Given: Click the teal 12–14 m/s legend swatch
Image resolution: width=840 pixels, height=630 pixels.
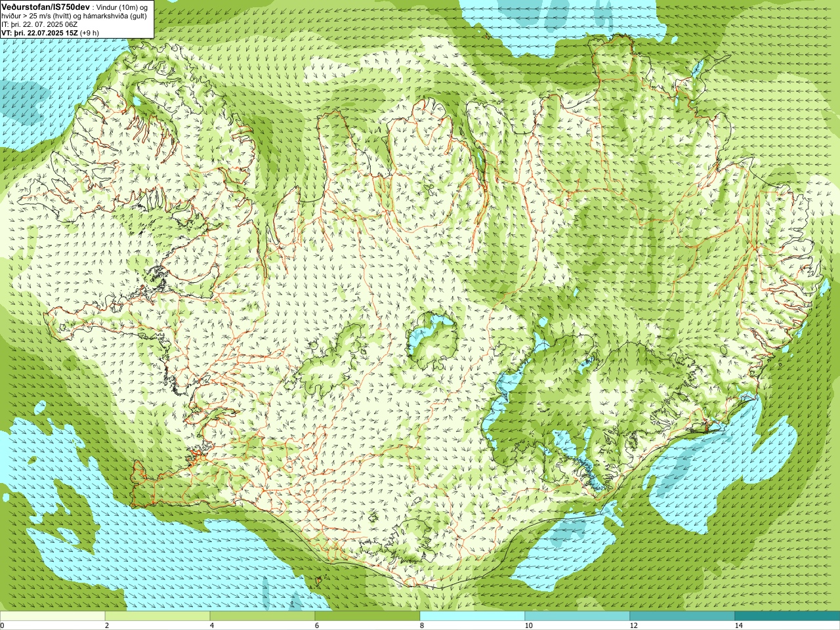Looking at the screenshot, I should [x=682, y=617].
